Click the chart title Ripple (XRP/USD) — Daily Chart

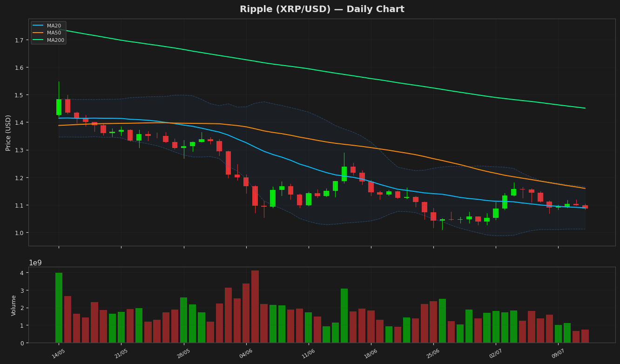(x=322, y=9)
